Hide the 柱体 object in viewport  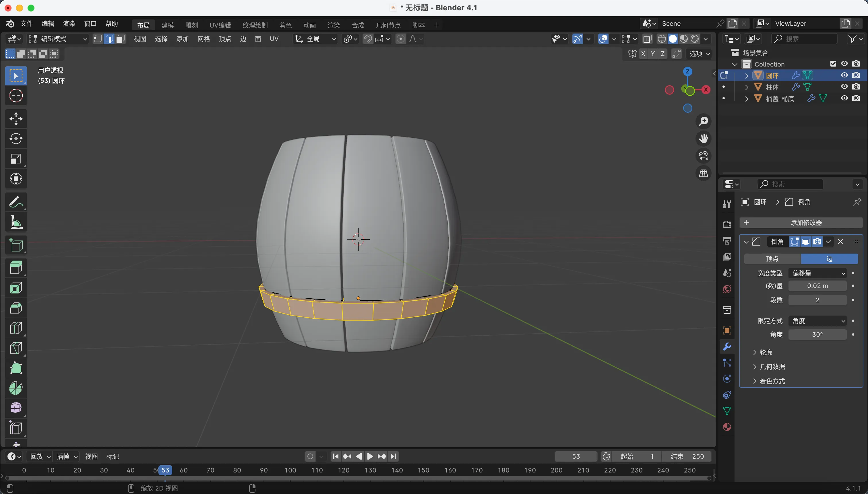click(844, 87)
